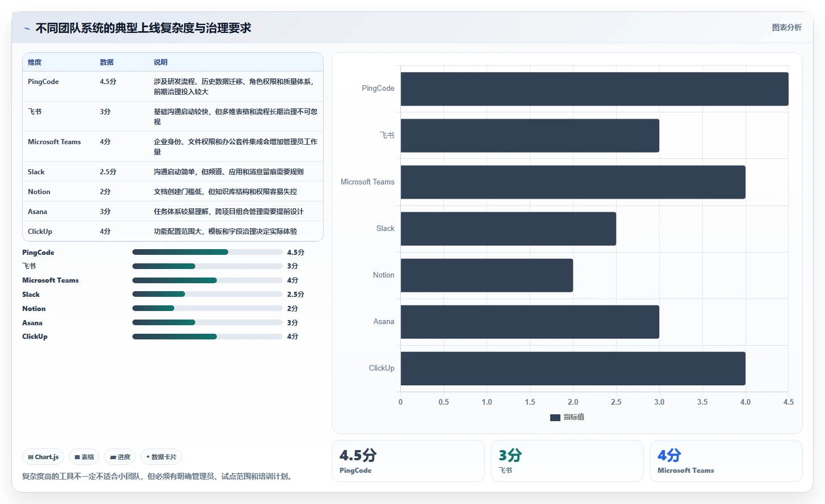Click the 3分 飞书 data card
Image resolution: width=825 pixels, height=504 pixels.
567,461
